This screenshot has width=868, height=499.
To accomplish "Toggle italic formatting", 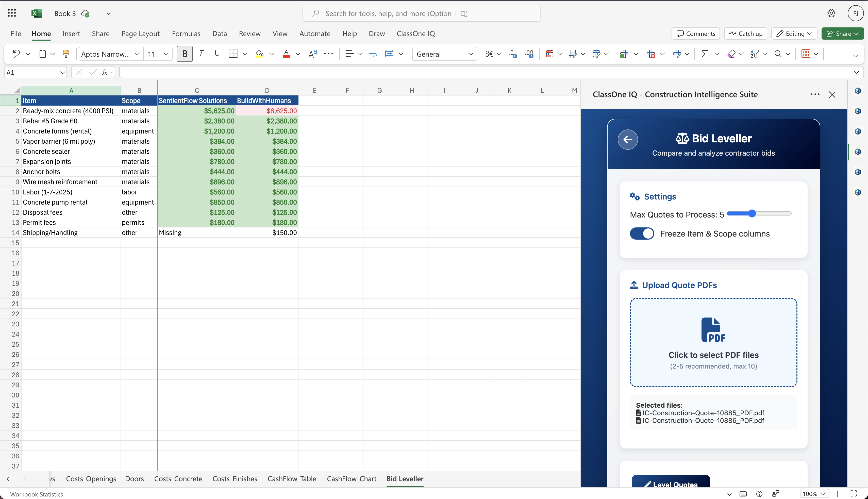I will click(x=201, y=54).
